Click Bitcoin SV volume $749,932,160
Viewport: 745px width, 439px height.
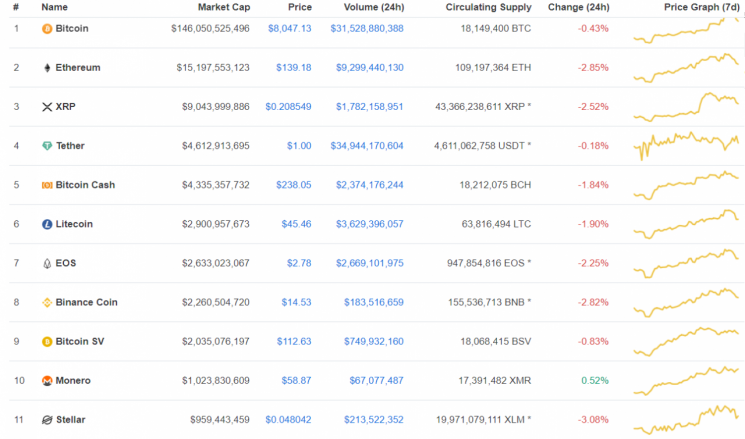pos(373,341)
